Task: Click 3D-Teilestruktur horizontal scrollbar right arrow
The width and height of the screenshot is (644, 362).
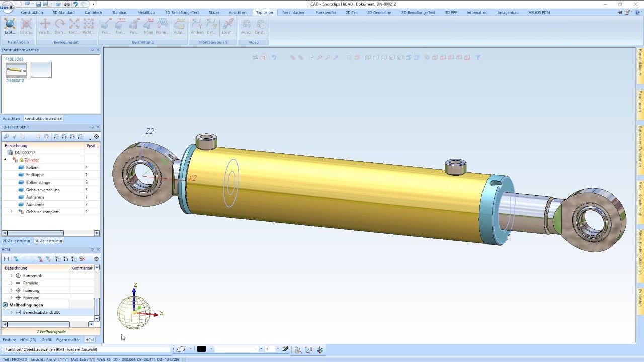Action: tap(97, 233)
